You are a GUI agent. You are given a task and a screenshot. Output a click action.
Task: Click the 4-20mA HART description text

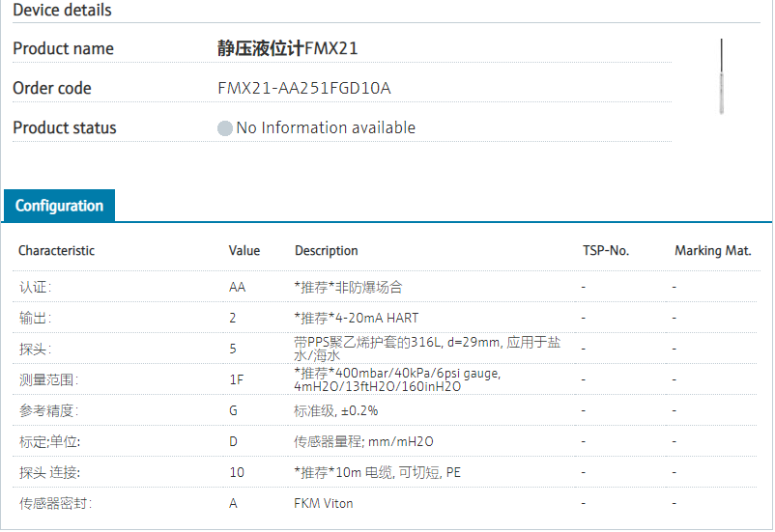click(x=357, y=318)
